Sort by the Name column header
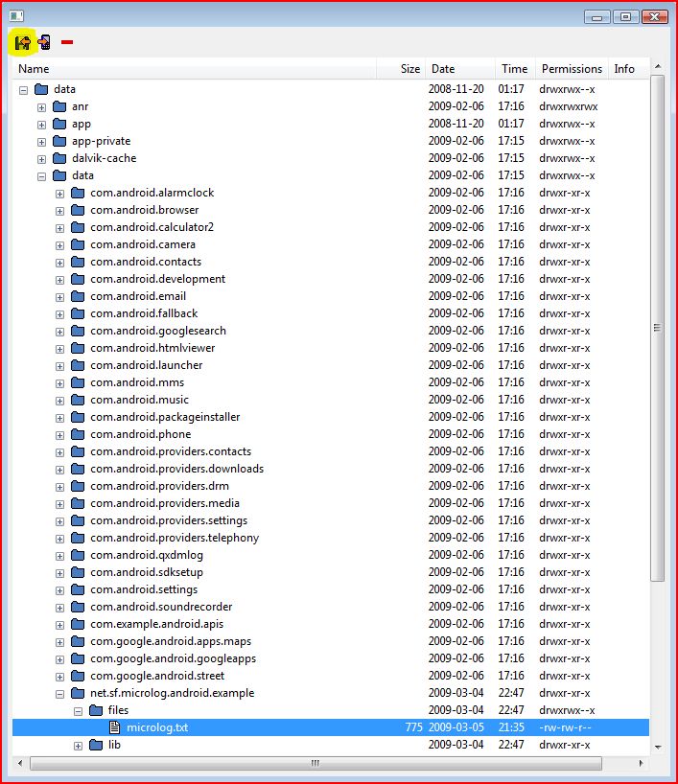The height and width of the screenshot is (784, 678). click(x=194, y=68)
